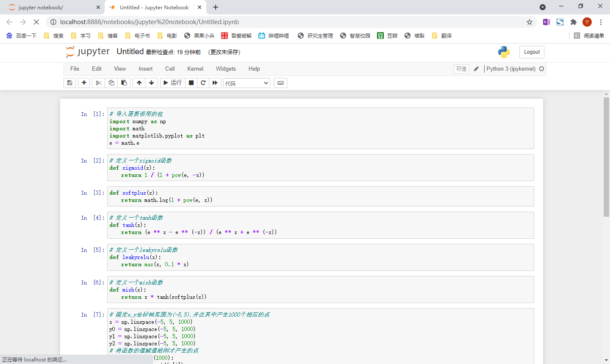Interrupt the kernel with the stop icon
610x364 pixels.
(x=191, y=83)
